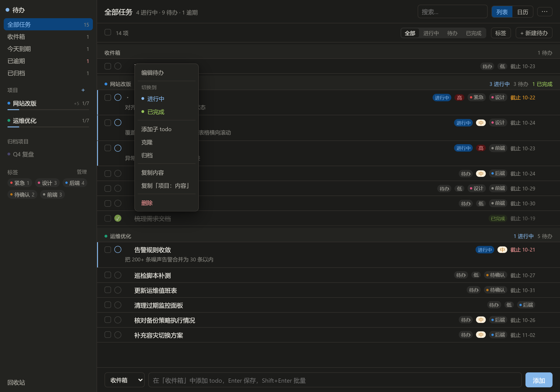Choose 添加子 todo in context menu
The width and height of the screenshot is (560, 392).
pos(167,129)
